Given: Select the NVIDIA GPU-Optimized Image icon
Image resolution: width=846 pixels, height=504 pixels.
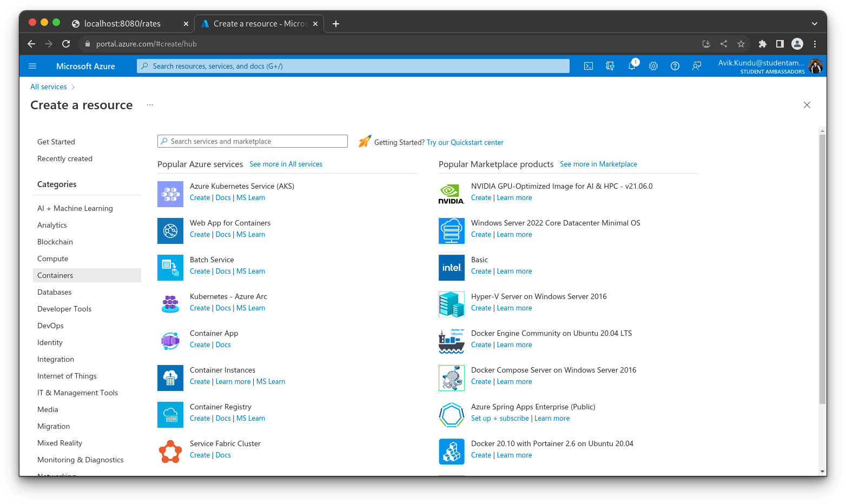Looking at the screenshot, I should click(x=451, y=194).
